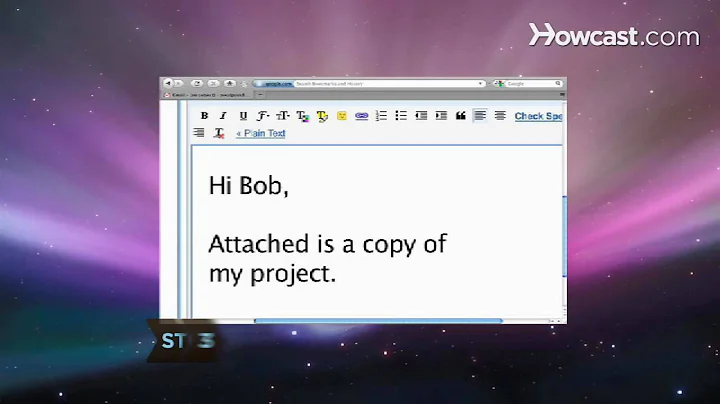The image size is (720, 404).
Task: Insert a hyperlink with the link icon
Action: [362, 116]
